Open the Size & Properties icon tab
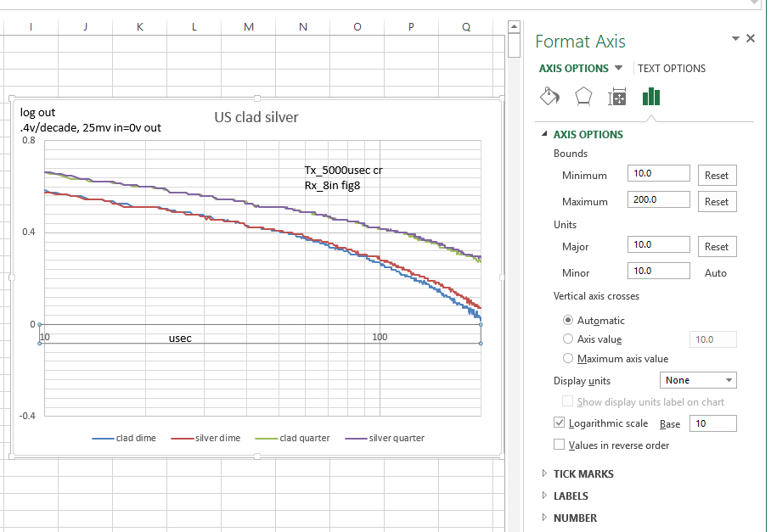 pyautogui.click(x=617, y=97)
